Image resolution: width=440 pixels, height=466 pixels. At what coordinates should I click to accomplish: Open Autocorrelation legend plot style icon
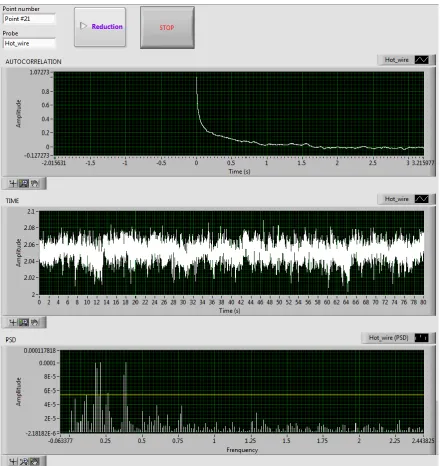click(x=421, y=60)
